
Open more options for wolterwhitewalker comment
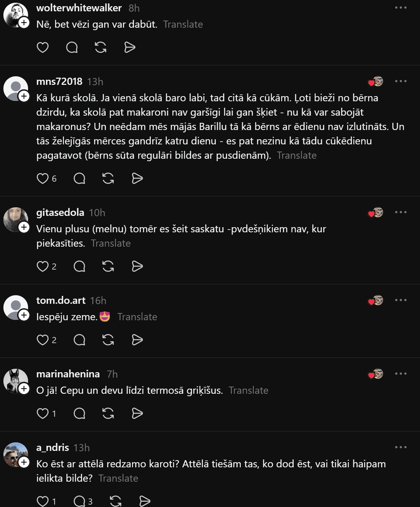coord(401,8)
